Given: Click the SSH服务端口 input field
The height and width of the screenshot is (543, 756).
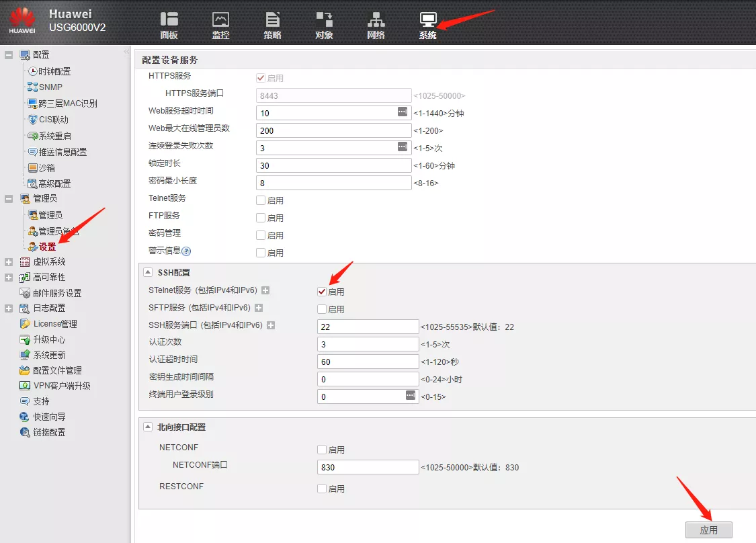Looking at the screenshot, I should (x=368, y=327).
